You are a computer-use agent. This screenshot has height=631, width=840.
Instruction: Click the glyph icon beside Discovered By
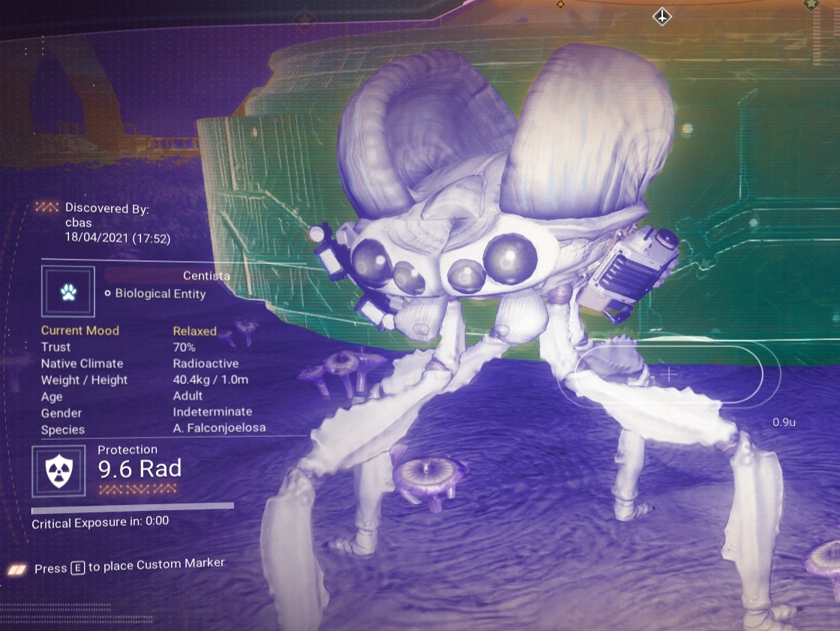(x=46, y=207)
